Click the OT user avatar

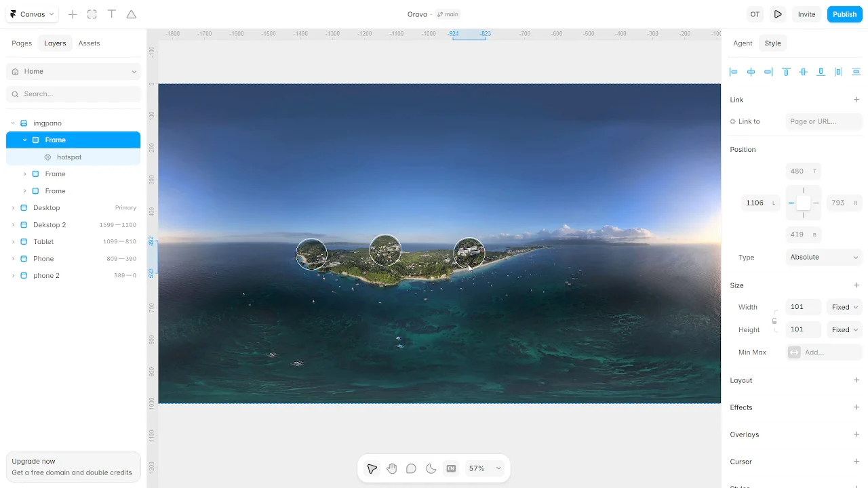[x=755, y=14]
